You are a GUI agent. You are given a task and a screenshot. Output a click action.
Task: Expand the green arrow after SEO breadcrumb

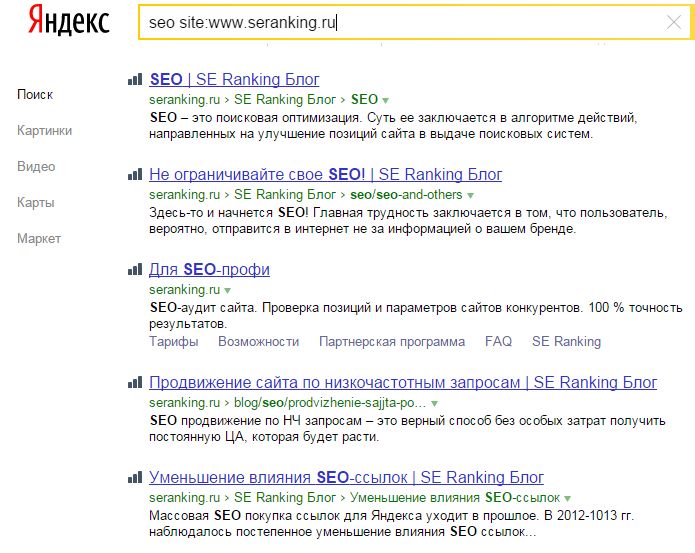pyautogui.click(x=386, y=101)
